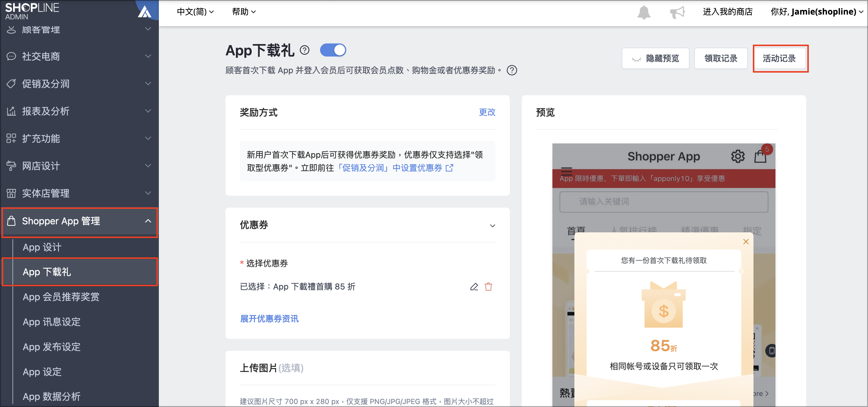Open the 帮助 help dropdown

[x=244, y=12]
